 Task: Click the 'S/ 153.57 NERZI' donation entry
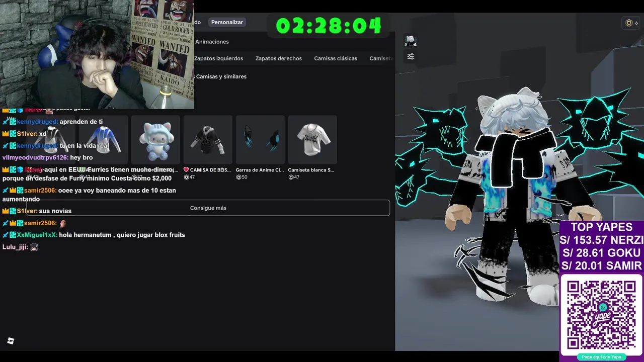click(601, 240)
